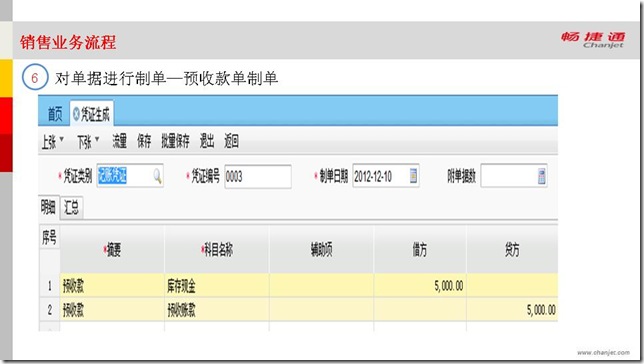Image resolution: width=644 pixels, height=364 pixels.
Task: Click 保存 to save the voucher
Action: pyautogui.click(x=144, y=141)
